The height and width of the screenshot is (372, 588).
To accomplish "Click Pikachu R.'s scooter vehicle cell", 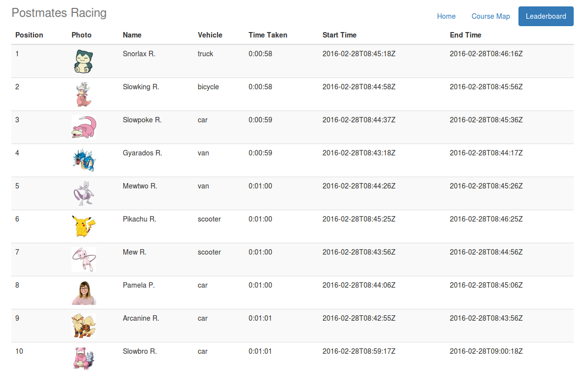I will click(x=209, y=219).
